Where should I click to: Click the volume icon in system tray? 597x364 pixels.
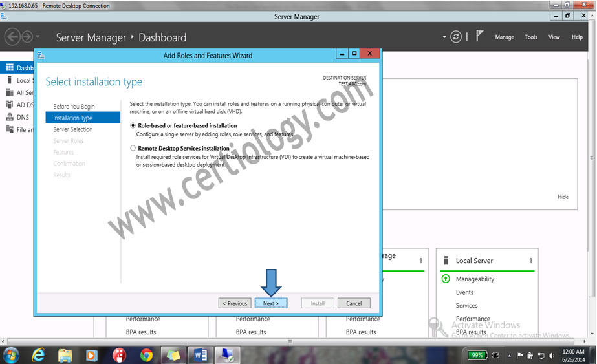tap(552, 356)
